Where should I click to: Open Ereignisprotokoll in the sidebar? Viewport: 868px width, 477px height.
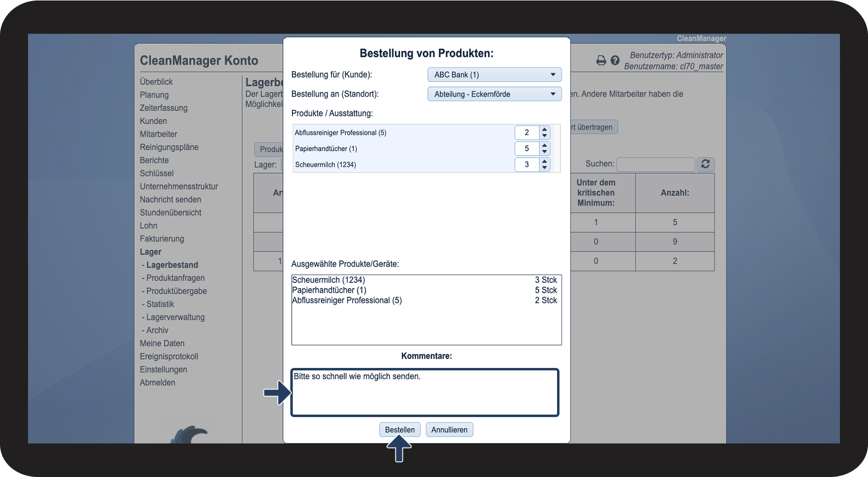tap(169, 356)
